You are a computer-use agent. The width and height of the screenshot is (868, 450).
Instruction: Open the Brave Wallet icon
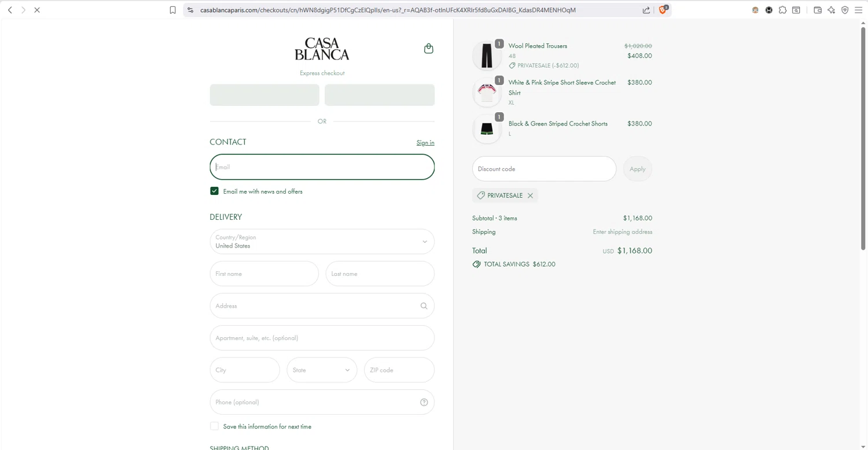818,10
